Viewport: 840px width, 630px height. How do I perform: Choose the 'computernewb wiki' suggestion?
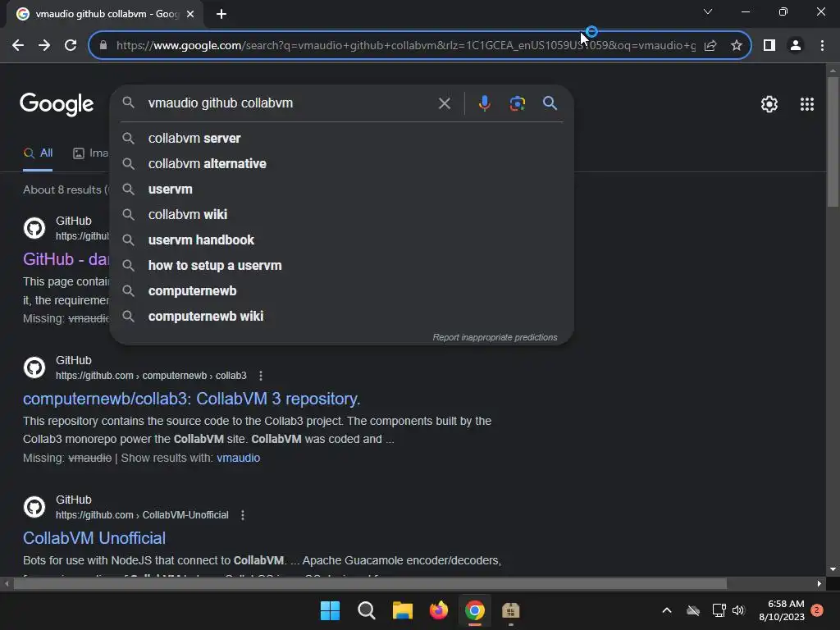click(341, 316)
